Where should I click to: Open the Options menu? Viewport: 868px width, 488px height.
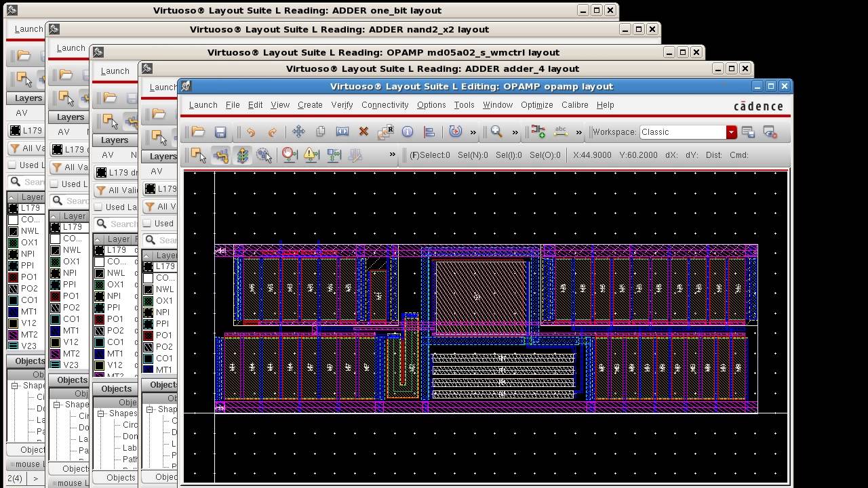[431, 105]
